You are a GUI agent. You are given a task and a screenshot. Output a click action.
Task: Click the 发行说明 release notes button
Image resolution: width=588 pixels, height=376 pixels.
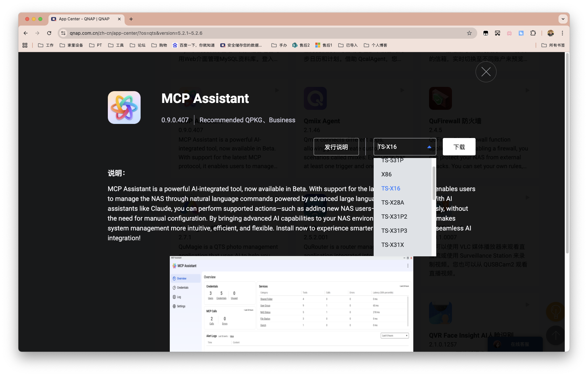336,147
